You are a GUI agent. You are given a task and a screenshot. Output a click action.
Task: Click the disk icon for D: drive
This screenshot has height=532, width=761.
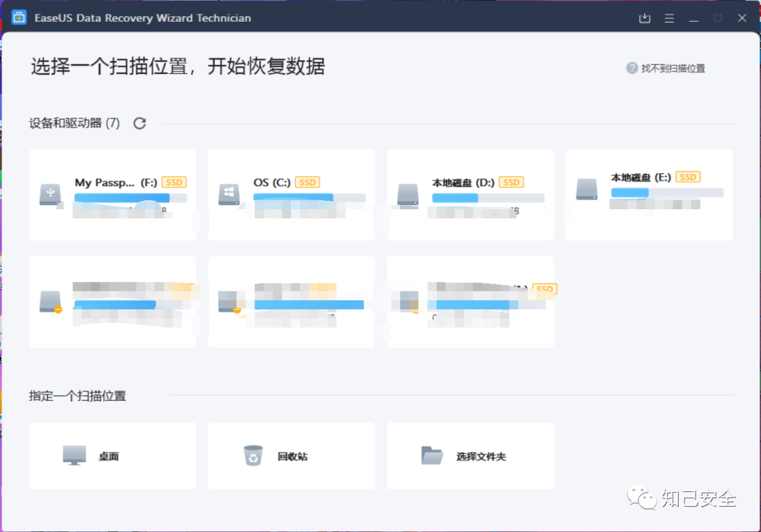[x=408, y=194]
